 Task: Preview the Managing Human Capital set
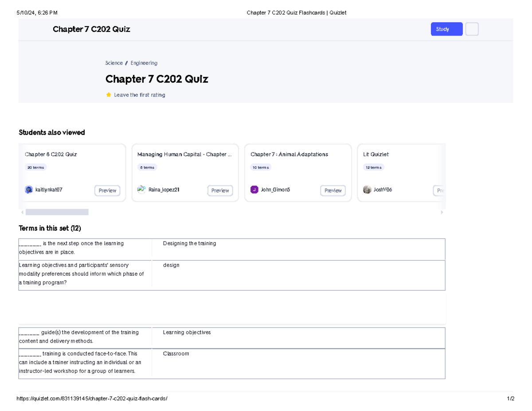tap(220, 191)
